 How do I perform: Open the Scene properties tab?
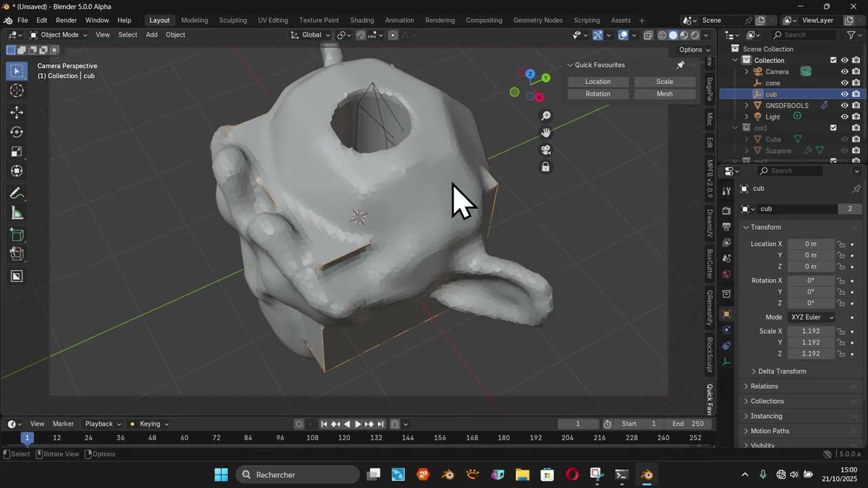click(726, 258)
